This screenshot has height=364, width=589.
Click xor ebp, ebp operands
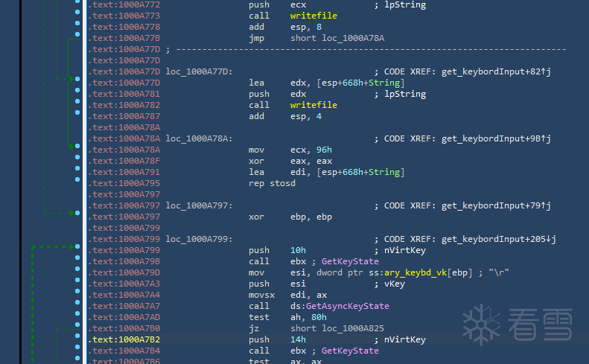pos(311,217)
